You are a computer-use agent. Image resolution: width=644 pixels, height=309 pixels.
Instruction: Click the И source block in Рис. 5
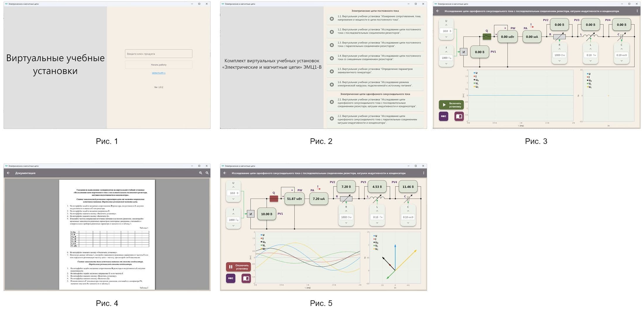(x=251, y=214)
